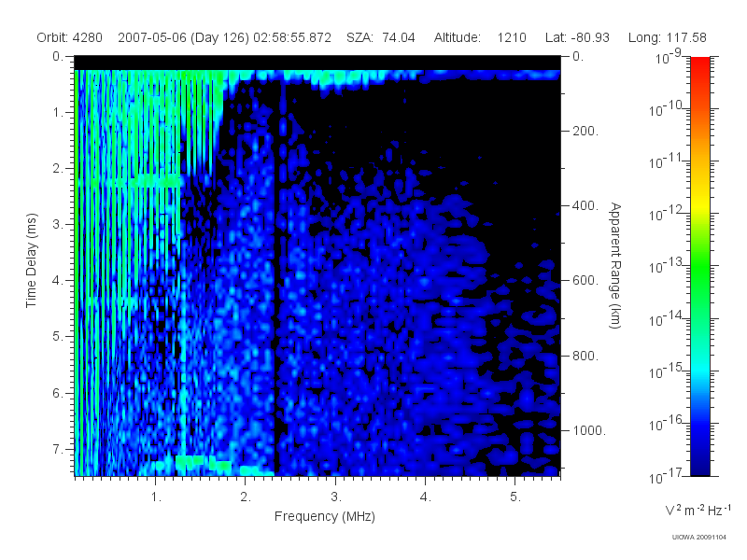Click the 'Lat: -80.93' value
747x560 pixels.
tap(577, 37)
